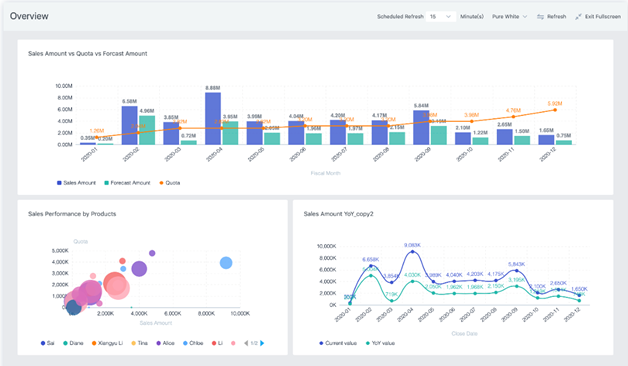
Task: Click the Sales Amount YoY_copy2 title
Action: [x=338, y=214]
